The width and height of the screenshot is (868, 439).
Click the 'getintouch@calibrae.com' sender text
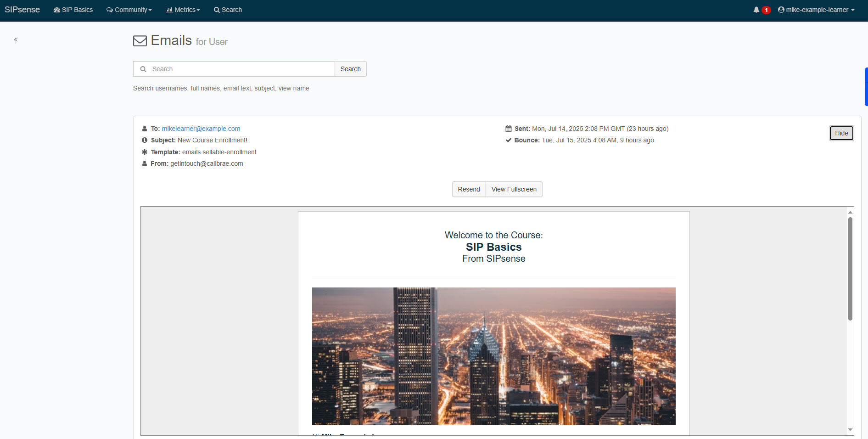tap(207, 163)
